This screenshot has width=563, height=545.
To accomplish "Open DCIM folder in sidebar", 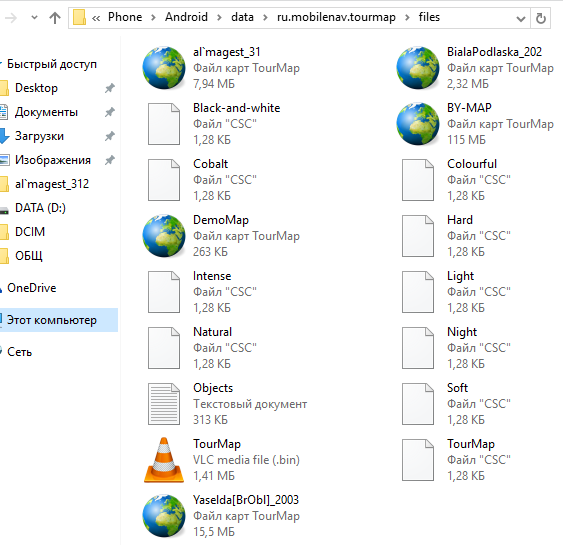I will tap(30, 232).
